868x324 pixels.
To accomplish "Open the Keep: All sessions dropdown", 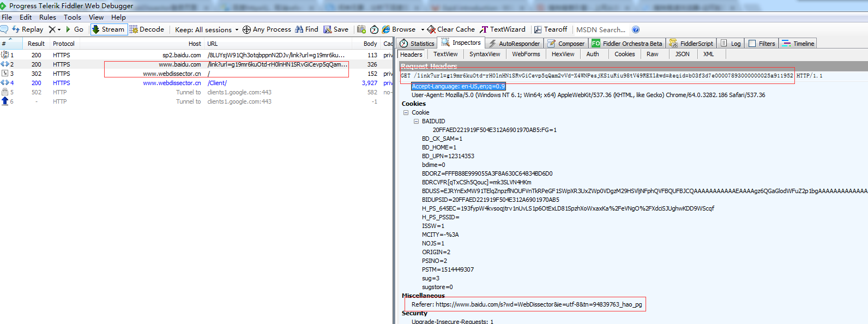I will tap(207, 29).
